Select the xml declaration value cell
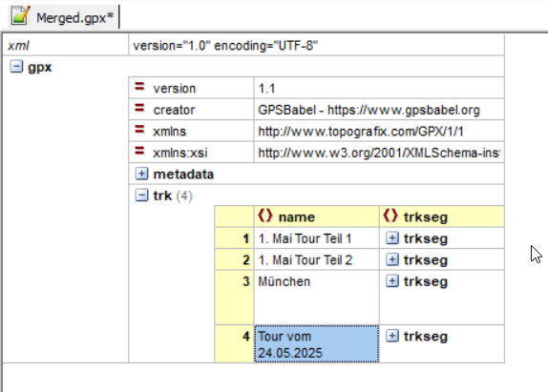Viewport: 548px width, 392px height. [x=317, y=46]
